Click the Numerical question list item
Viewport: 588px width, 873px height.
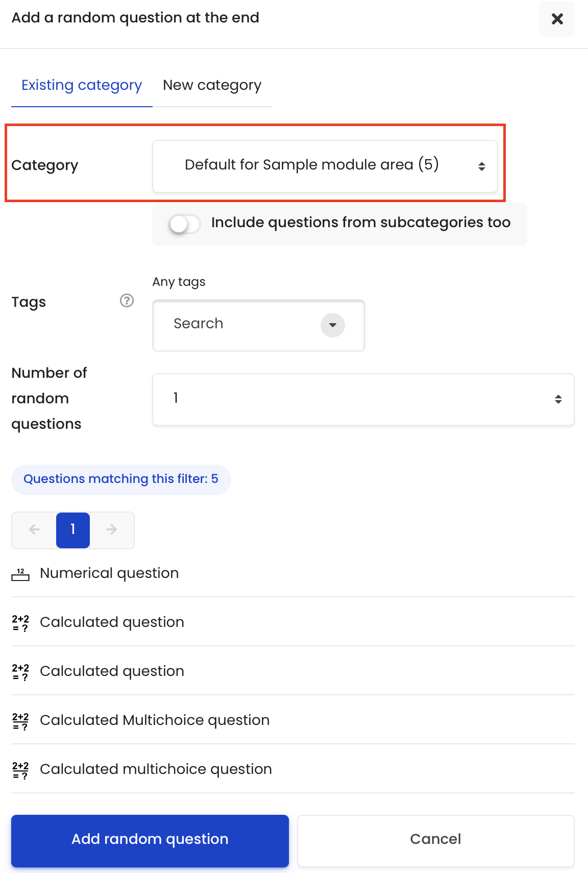click(x=293, y=573)
